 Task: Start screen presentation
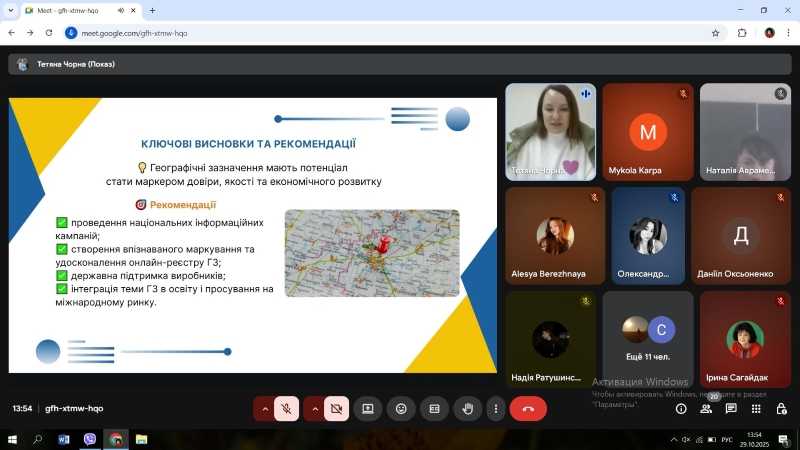pyautogui.click(x=368, y=408)
